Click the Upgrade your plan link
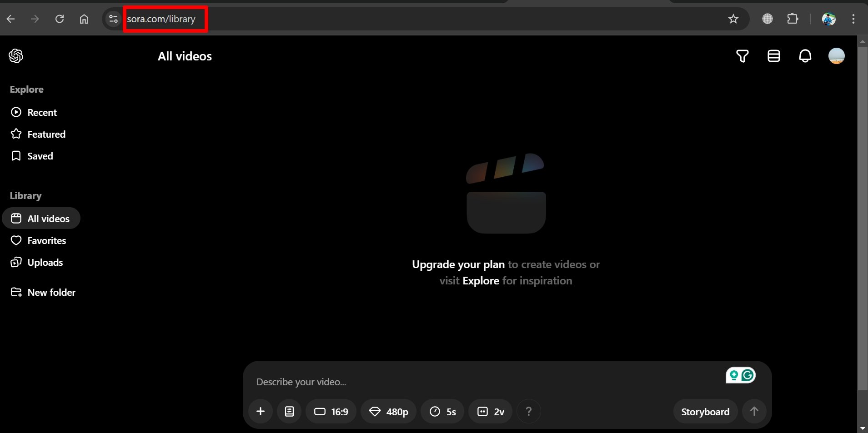This screenshot has height=433, width=868. point(458,264)
